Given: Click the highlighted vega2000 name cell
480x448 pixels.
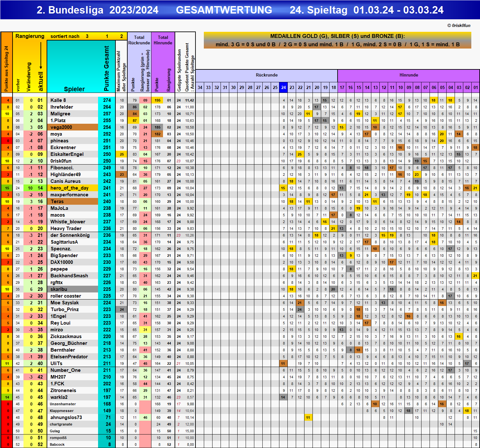Looking at the screenshot, I should pyautogui.click(x=72, y=127).
